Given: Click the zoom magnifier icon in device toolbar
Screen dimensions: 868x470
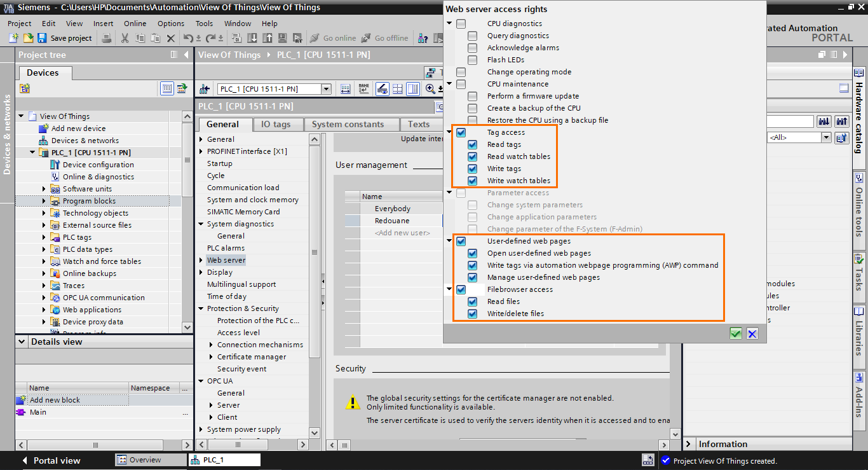Looking at the screenshot, I should [430, 89].
